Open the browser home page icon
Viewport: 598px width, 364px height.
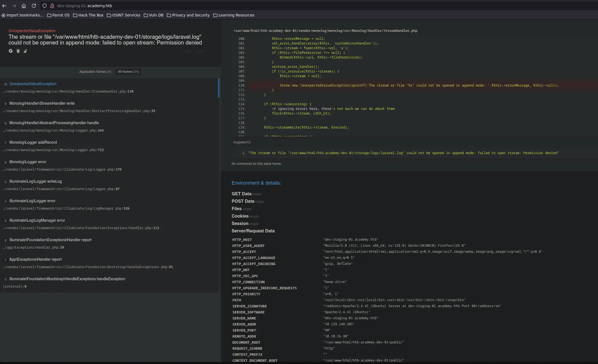(x=24, y=6)
